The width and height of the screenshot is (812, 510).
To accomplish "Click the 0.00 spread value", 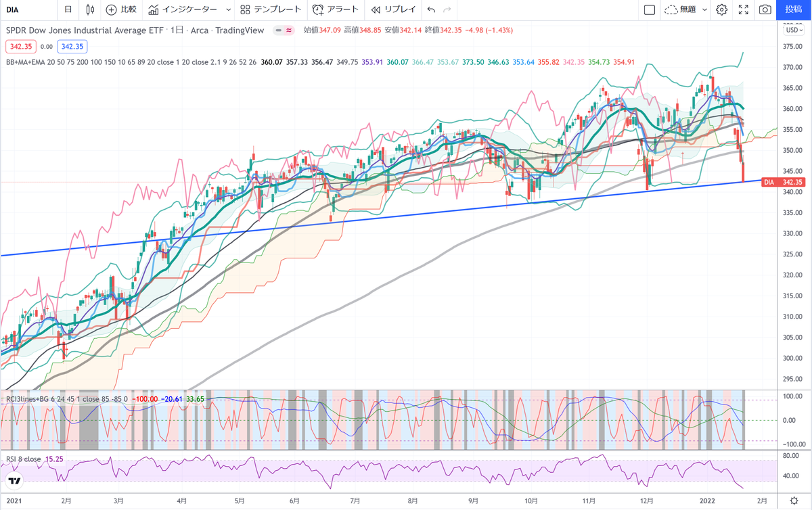I will 47,47.
